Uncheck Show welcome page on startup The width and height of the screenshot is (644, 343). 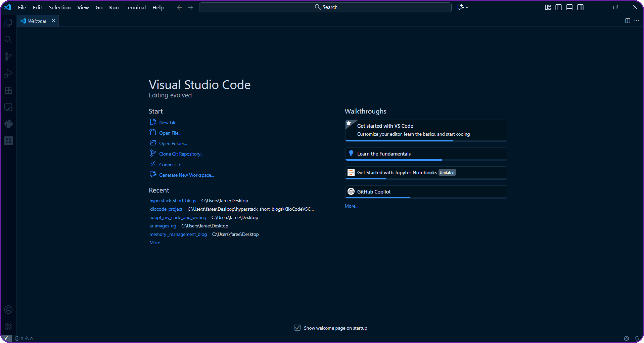tap(297, 328)
